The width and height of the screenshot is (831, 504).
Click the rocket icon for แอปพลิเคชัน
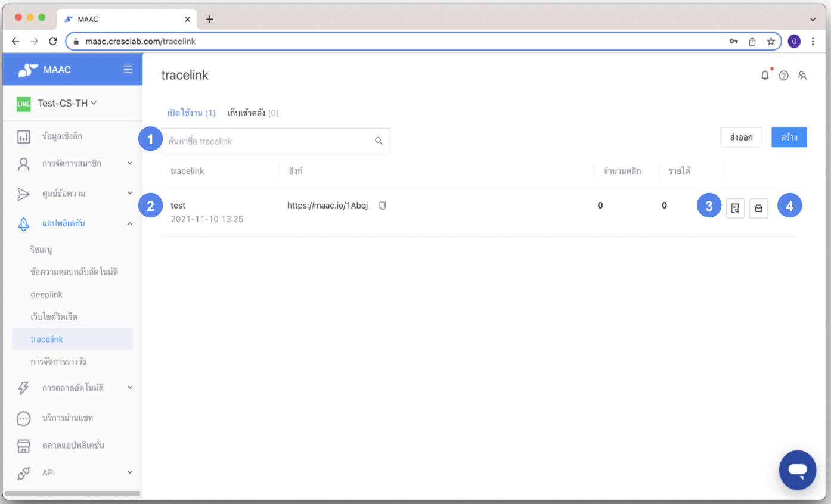click(x=24, y=224)
